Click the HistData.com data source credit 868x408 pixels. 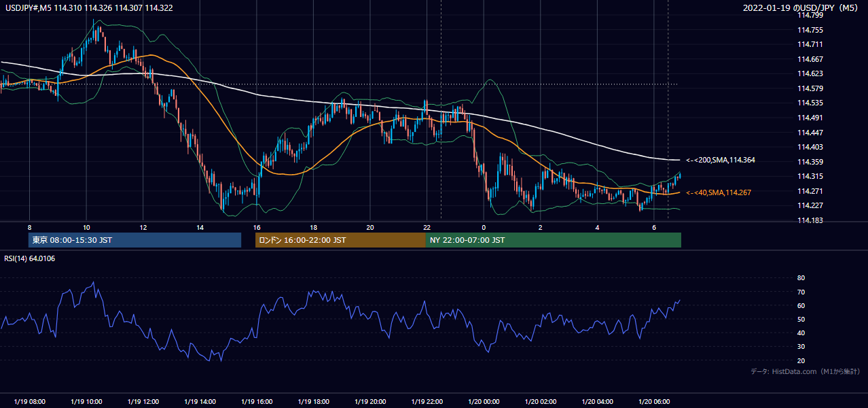(806, 372)
